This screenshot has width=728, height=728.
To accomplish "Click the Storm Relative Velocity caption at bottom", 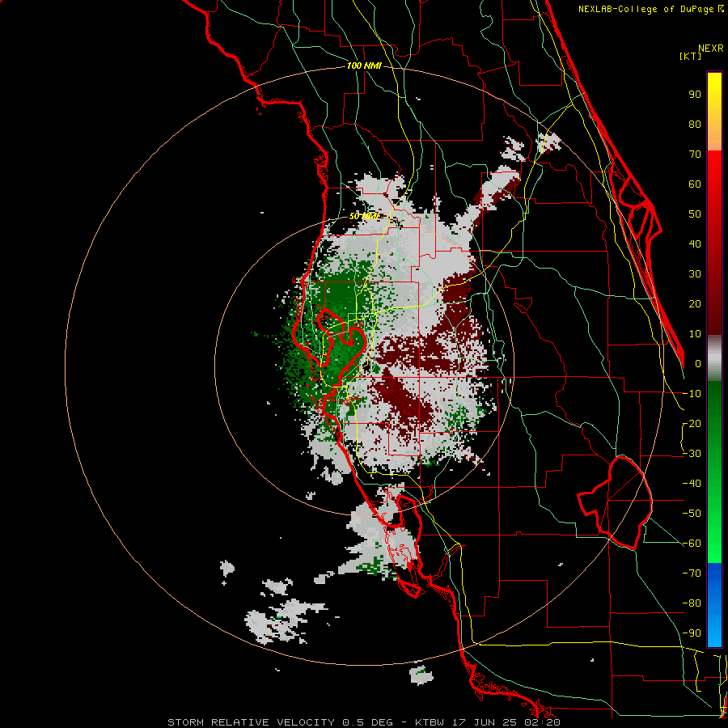I will (x=363, y=722).
